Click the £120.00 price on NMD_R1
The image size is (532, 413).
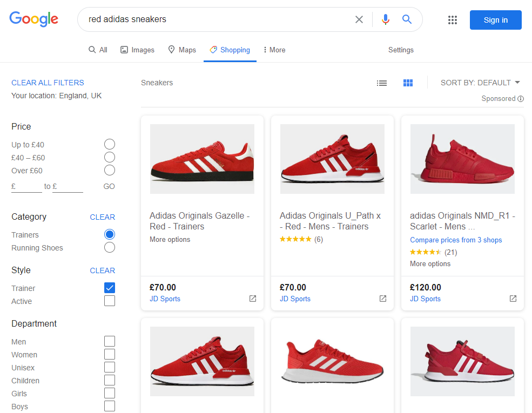tap(426, 288)
